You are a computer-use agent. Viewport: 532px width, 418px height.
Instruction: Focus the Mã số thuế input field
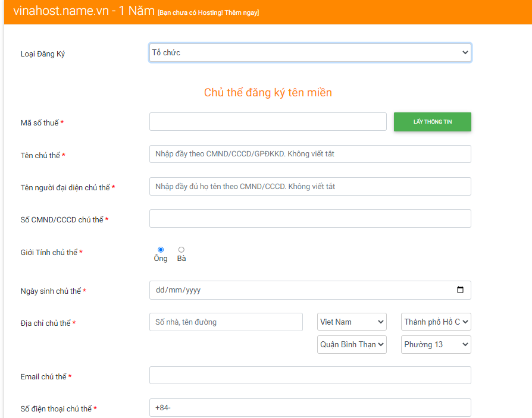coord(268,122)
